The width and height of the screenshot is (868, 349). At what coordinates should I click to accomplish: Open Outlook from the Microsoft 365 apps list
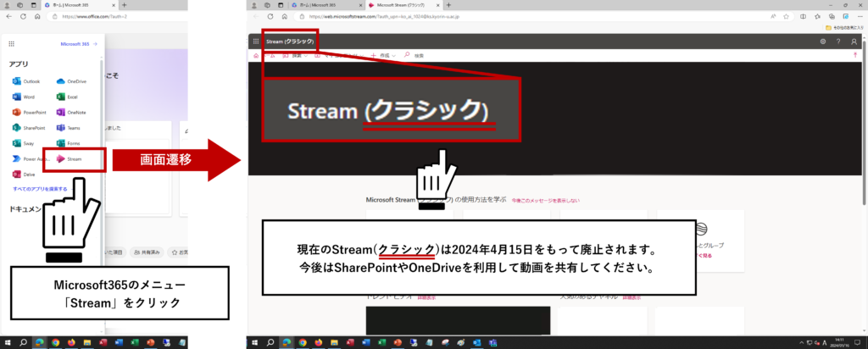(25, 81)
